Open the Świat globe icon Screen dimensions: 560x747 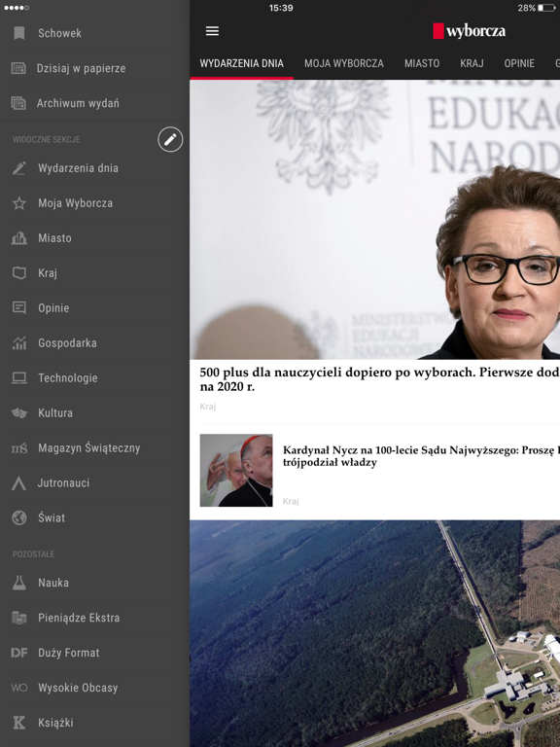point(19,517)
